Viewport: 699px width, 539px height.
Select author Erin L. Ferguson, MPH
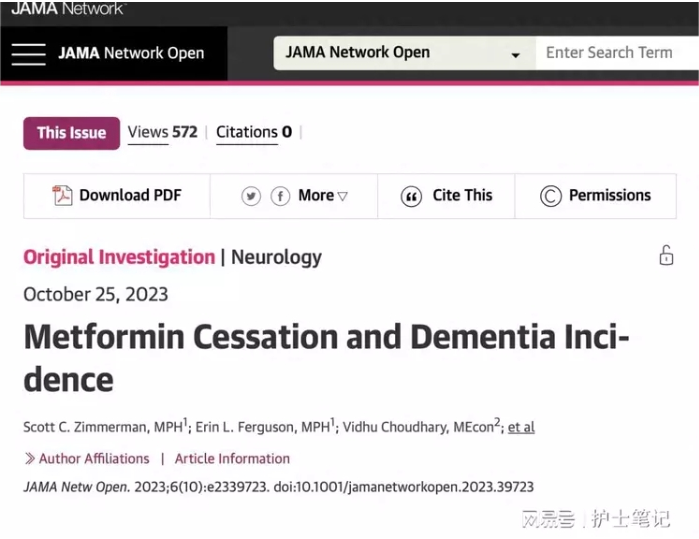[265, 426]
